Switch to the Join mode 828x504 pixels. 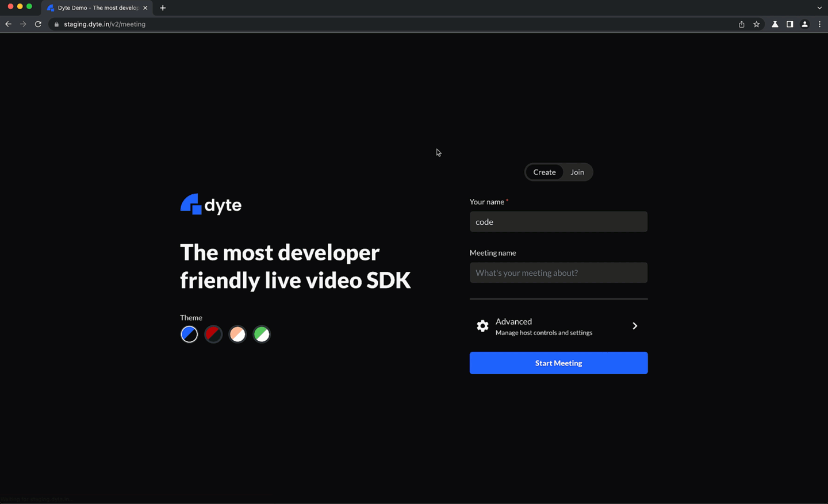click(x=577, y=172)
